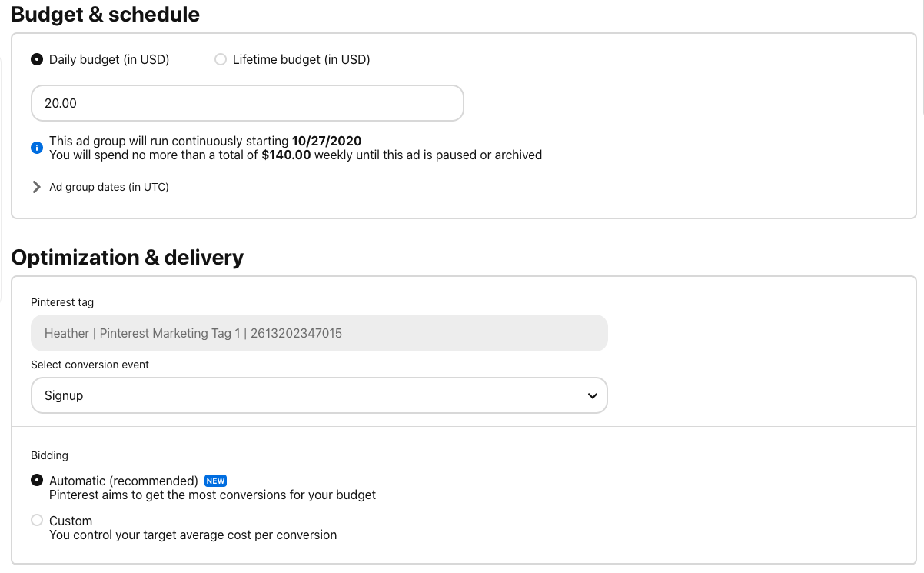924x573 pixels.
Task: Select the Lifetime budget (in USD) radio button
Action: click(x=221, y=58)
